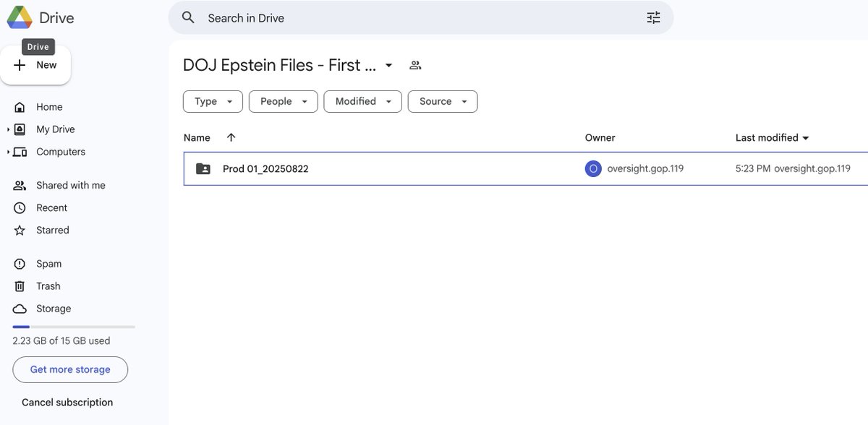
Task: Click the Owner column header
Action: [x=600, y=137]
